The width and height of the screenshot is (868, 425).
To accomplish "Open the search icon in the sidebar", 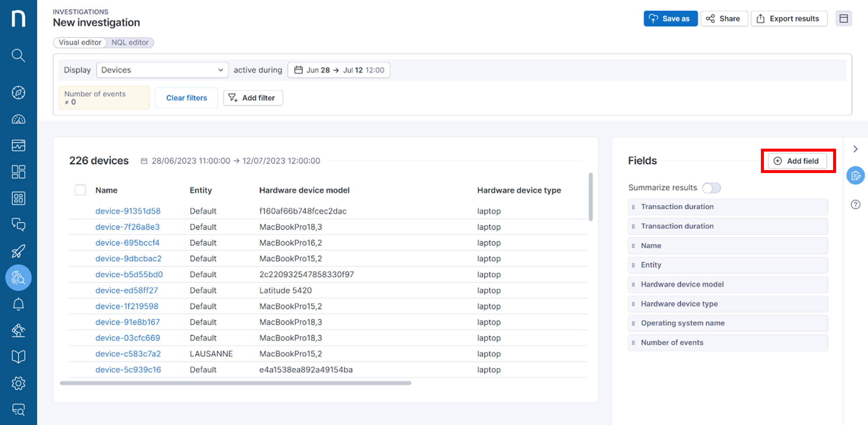I will (18, 55).
